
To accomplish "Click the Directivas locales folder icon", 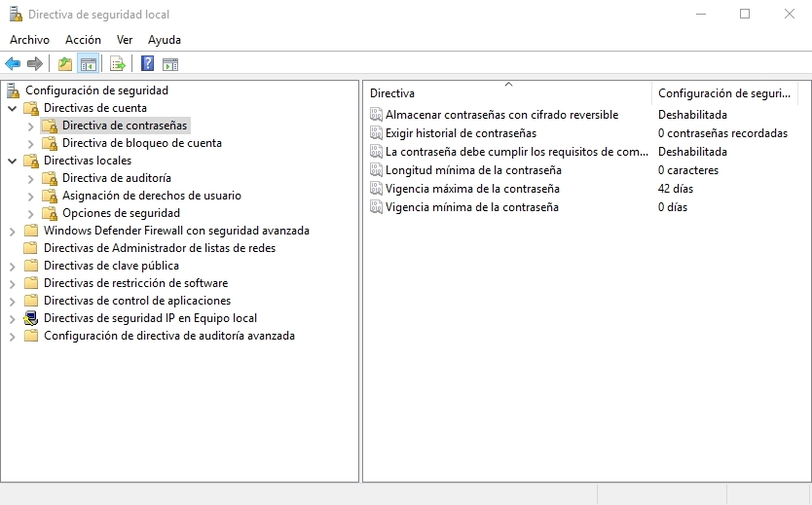I will (31, 161).
